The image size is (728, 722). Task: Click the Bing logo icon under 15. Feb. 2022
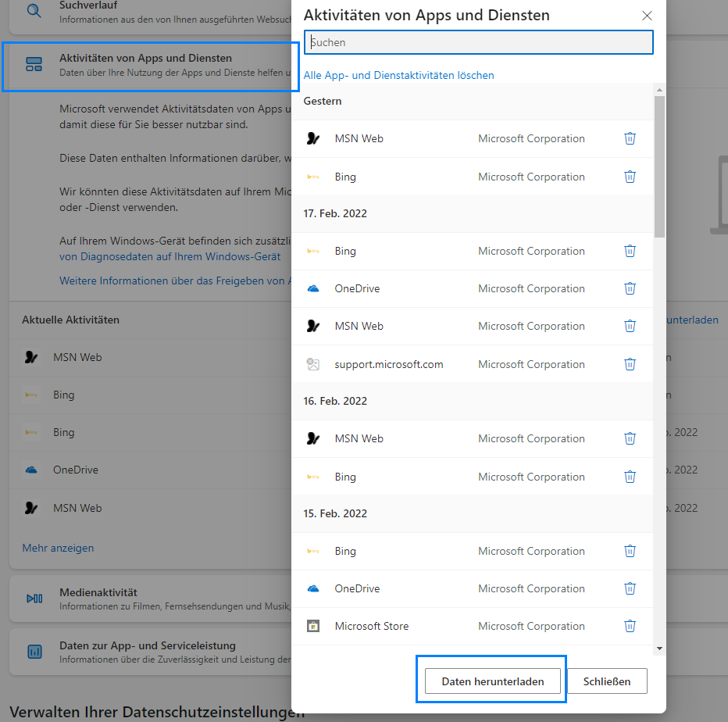point(313,551)
